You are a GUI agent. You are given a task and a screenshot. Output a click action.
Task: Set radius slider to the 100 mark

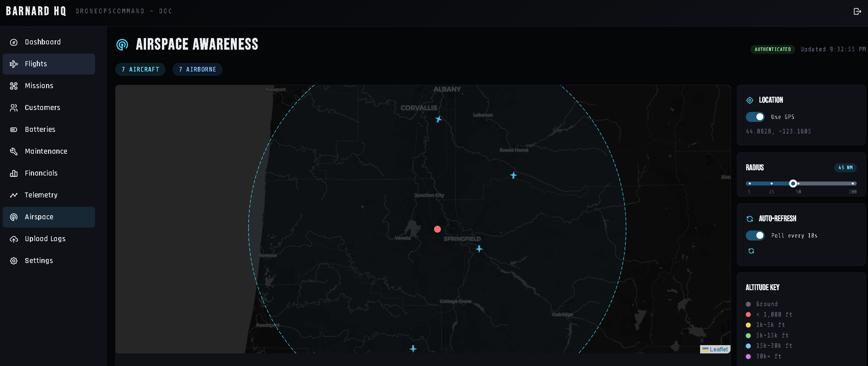click(852, 183)
